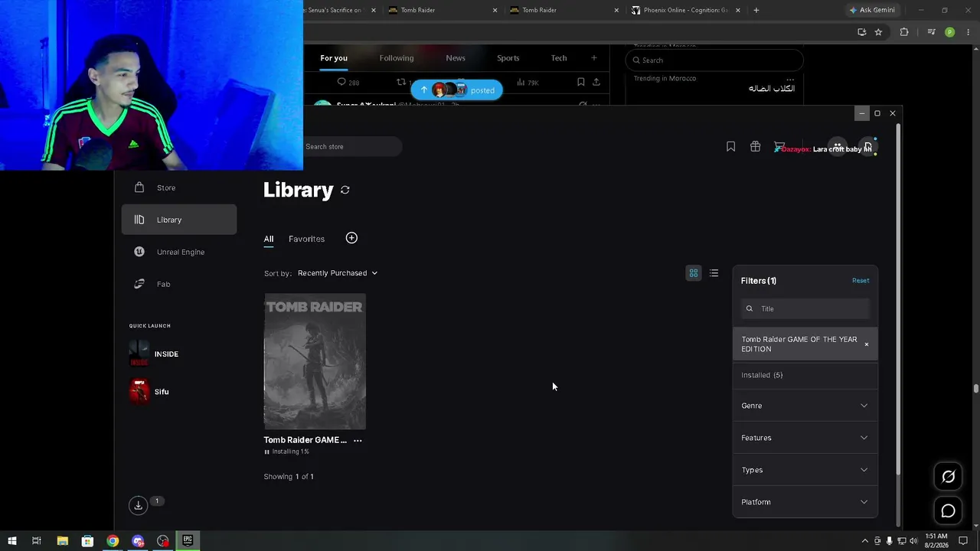Share the post via share icon
980x551 pixels.
click(x=596, y=82)
